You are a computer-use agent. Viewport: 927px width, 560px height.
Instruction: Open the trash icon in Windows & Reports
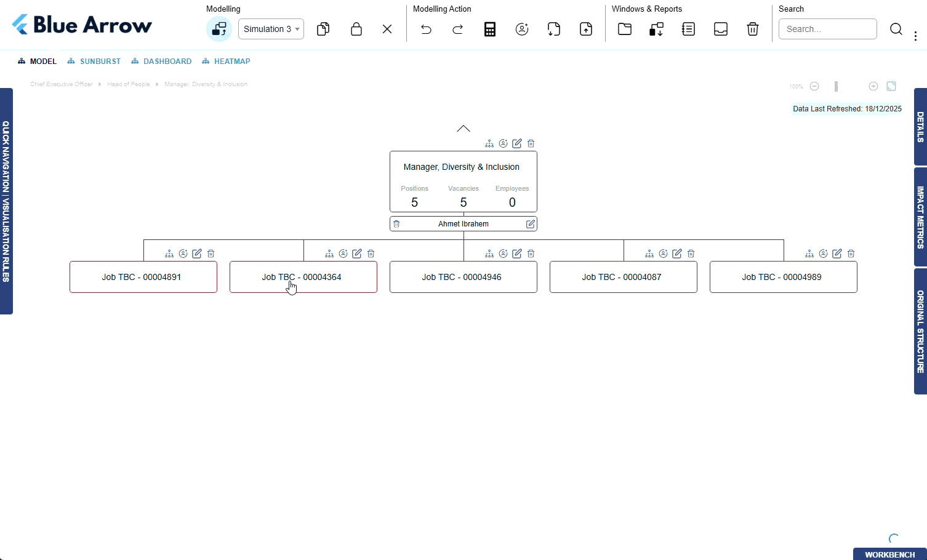coord(752,29)
